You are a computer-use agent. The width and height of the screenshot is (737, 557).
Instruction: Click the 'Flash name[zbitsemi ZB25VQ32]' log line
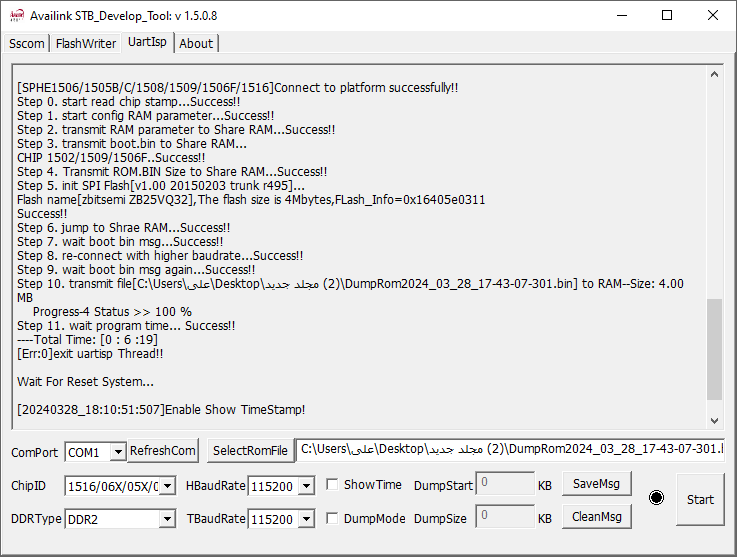251,200
